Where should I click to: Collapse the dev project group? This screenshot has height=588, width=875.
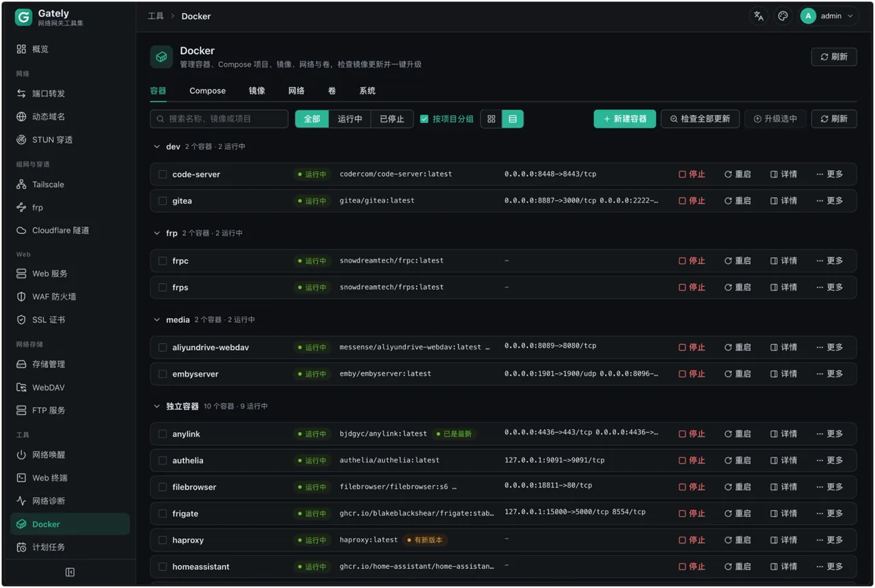(x=157, y=147)
